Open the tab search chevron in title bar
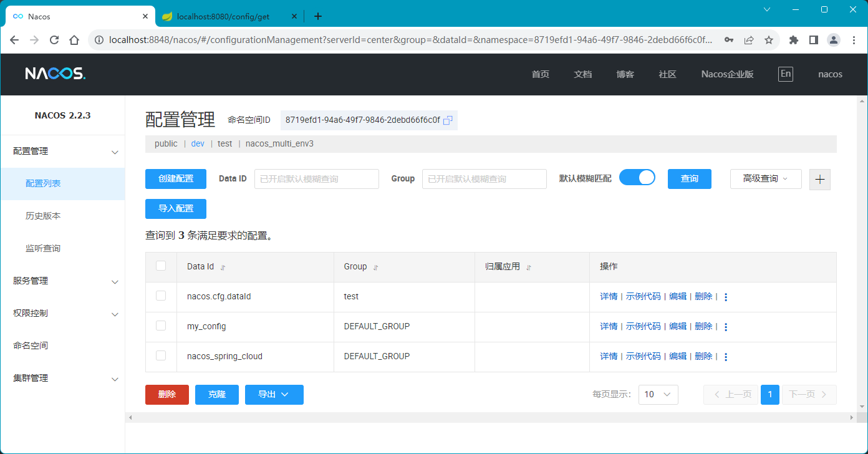Screen dimensions: 868x454 click(x=767, y=9)
